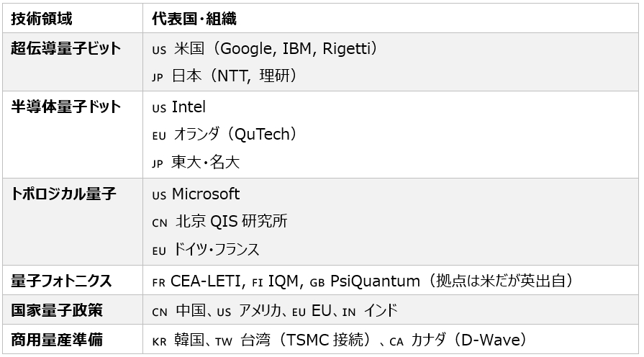Click the 技術領域 column header

[41, 18]
